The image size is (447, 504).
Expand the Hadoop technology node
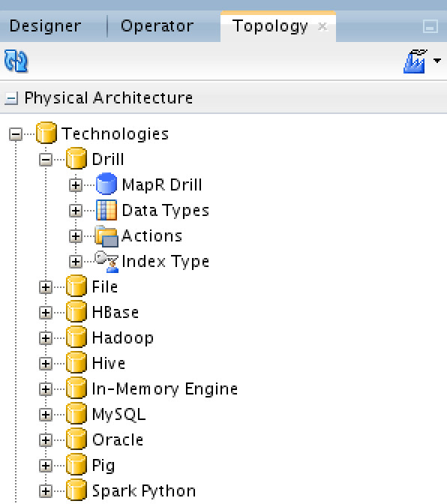coord(46,337)
